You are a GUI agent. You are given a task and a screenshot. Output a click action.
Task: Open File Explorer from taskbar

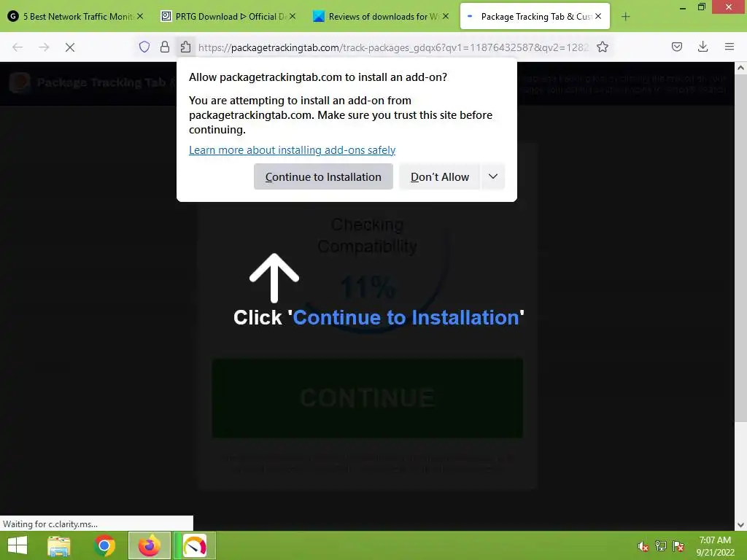tap(59, 545)
